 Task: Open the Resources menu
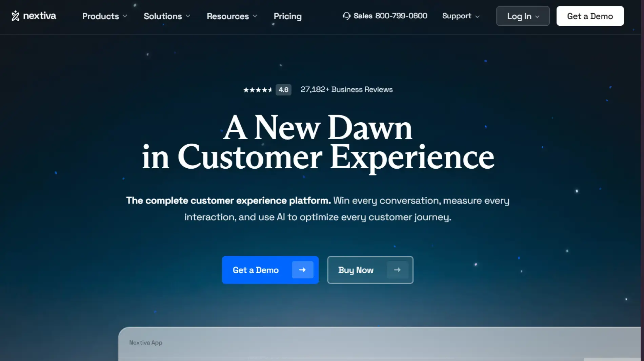coord(232,16)
